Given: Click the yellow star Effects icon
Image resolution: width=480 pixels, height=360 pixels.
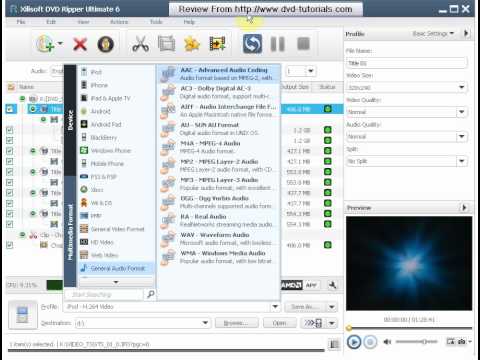Looking at the screenshot, I should pyautogui.click(x=192, y=44).
